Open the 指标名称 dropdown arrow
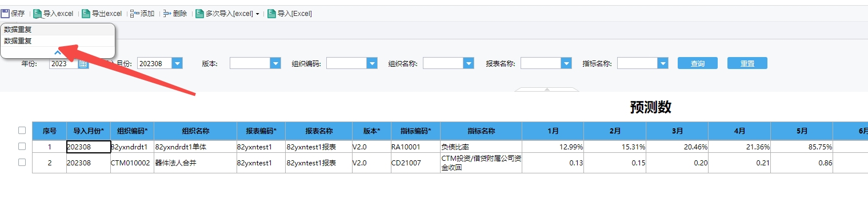This screenshot has width=868, height=223. pyautogui.click(x=663, y=63)
